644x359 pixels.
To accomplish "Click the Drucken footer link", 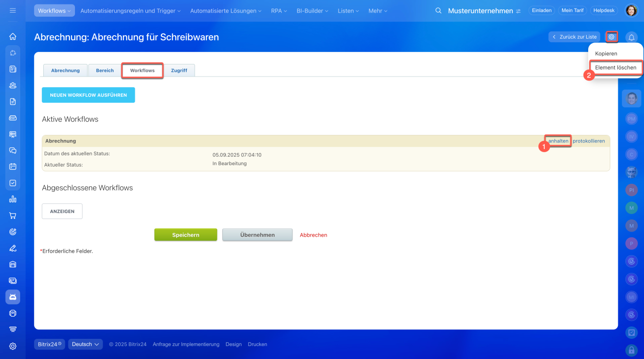I will (258, 344).
